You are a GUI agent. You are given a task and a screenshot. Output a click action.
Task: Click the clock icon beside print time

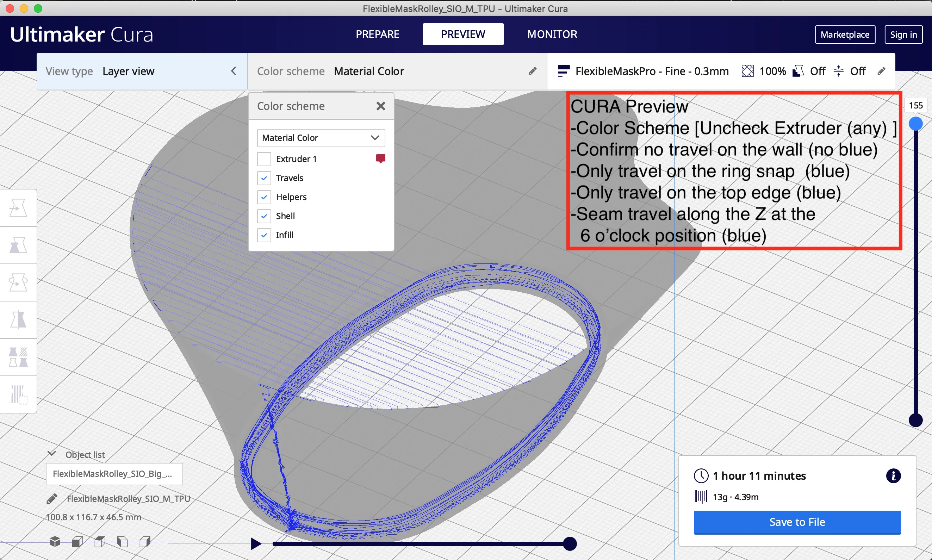[x=701, y=476]
